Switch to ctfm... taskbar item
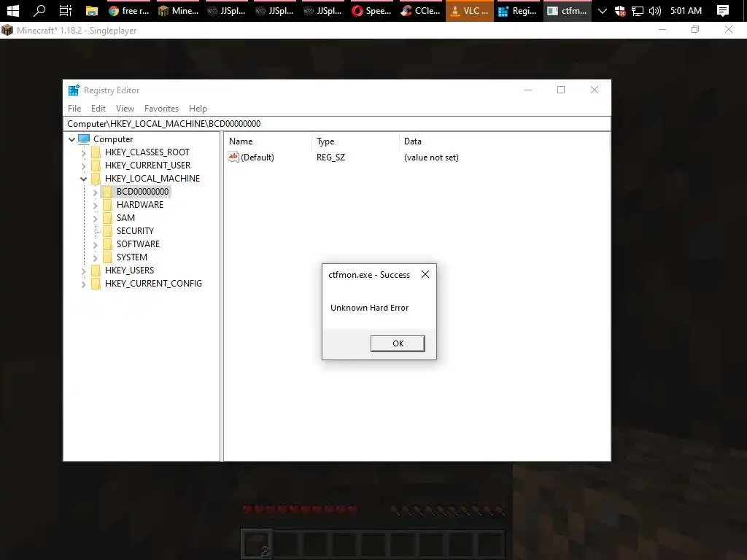This screenshot has width=747, height=560. [x=567, y=10]
